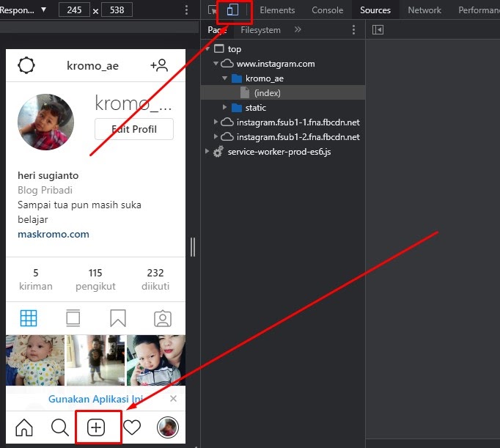Show more Sources navigator tabs
Viewport: 500px width, 448px height.
pos(298,29)
